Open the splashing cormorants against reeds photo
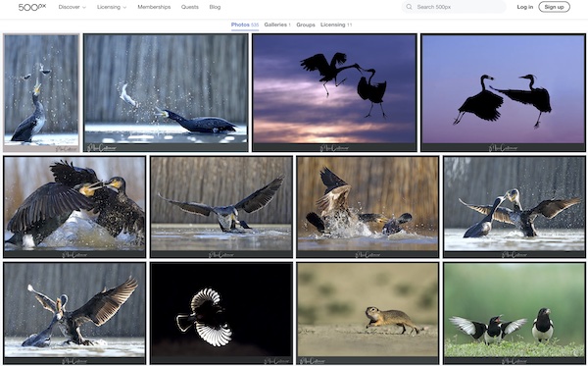This screenshot has width=588, height=366. (x=367, y=207)
